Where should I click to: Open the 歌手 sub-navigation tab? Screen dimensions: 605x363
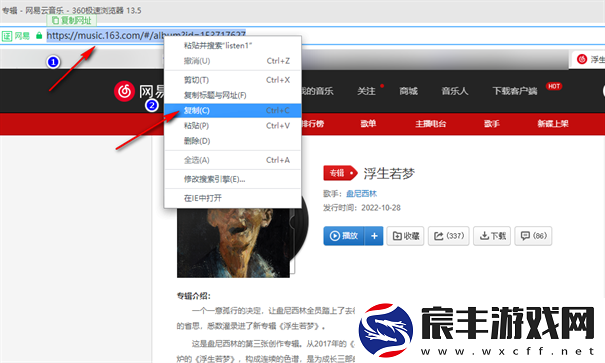[x=492, y=124]
